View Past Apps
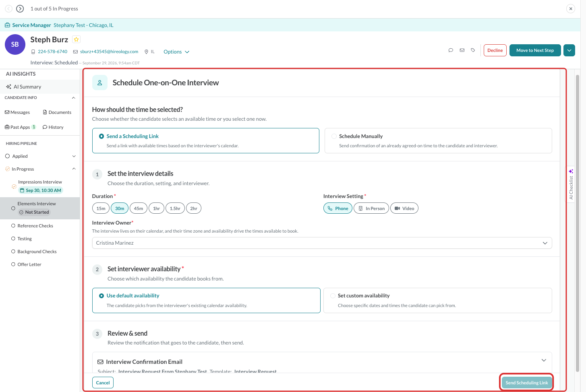This screenshot has width=586, height=392. (20, 127)
